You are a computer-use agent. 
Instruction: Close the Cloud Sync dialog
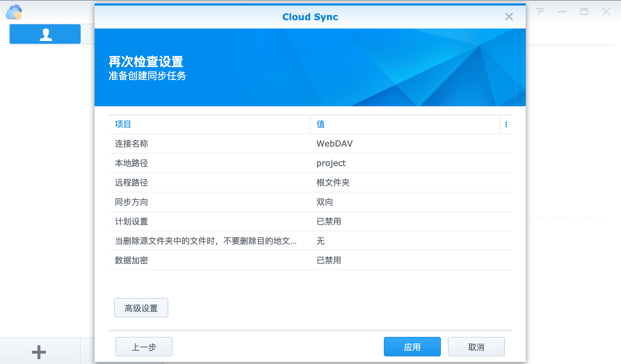tap(509, 16)
